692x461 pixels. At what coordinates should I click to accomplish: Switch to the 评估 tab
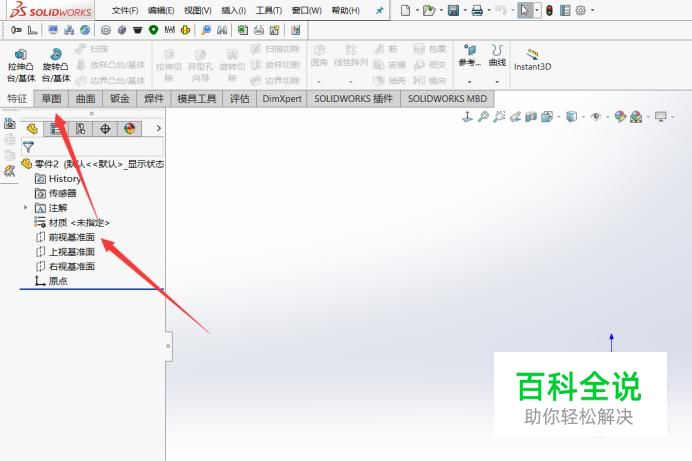click(x=239, y=98)
